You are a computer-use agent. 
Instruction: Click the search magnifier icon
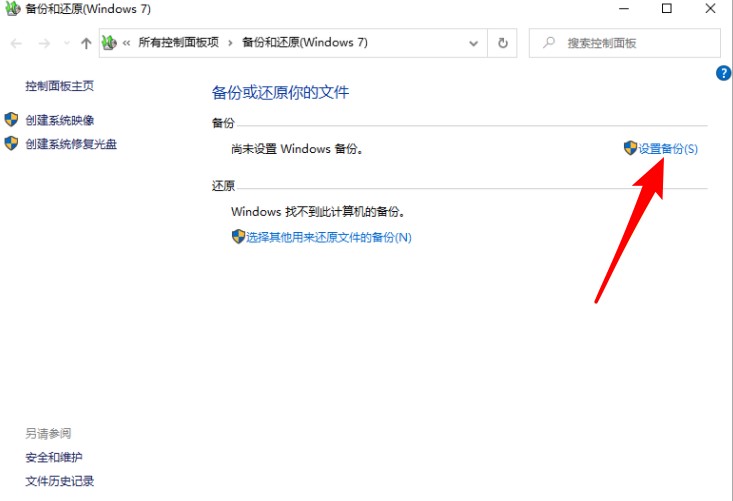(549, 43)
